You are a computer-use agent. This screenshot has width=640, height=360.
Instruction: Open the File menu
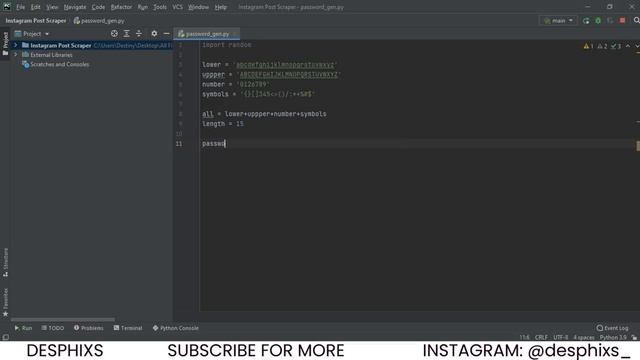(x=20, y=7)
